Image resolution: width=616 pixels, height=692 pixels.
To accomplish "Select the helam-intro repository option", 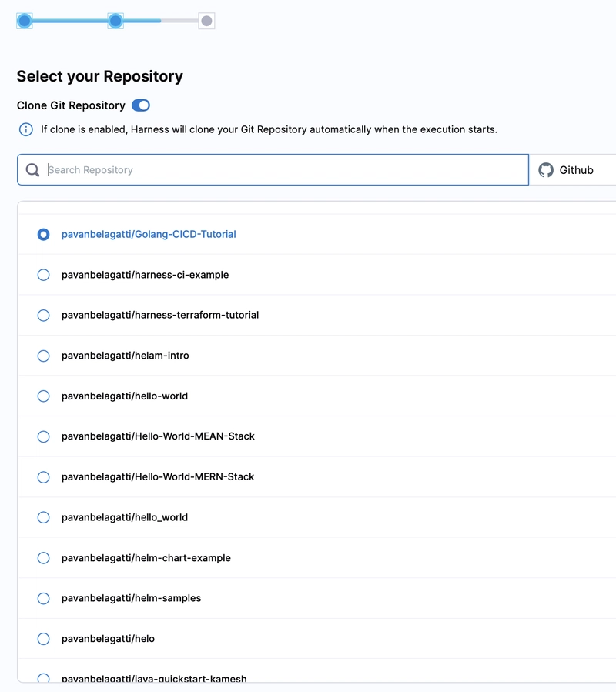I will click(x=44, y=356).
